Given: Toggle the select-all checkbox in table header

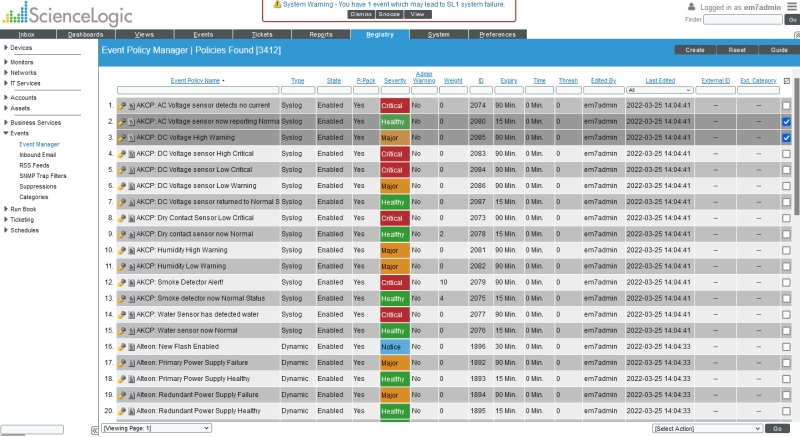Looking at the screenshot, I should click(x=786, y=81).
